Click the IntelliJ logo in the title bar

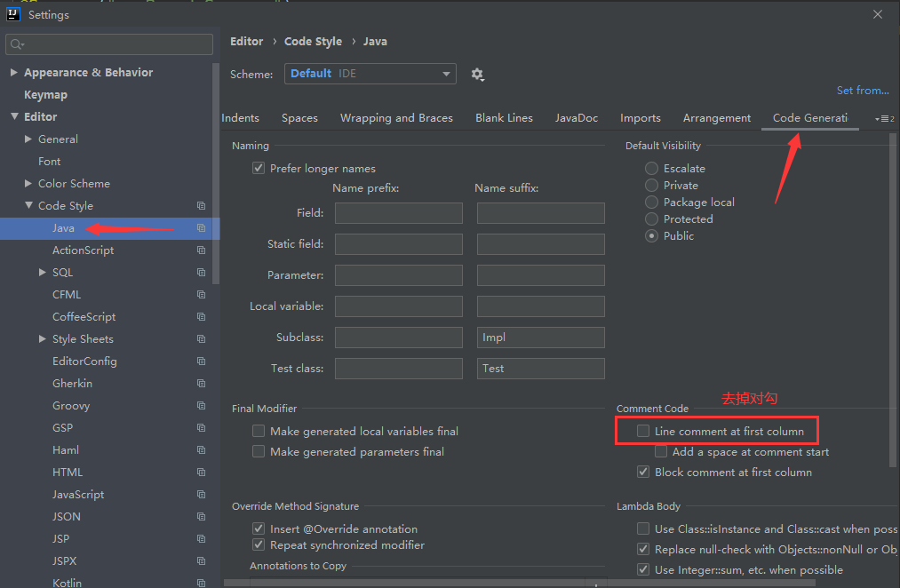point(12,14)
